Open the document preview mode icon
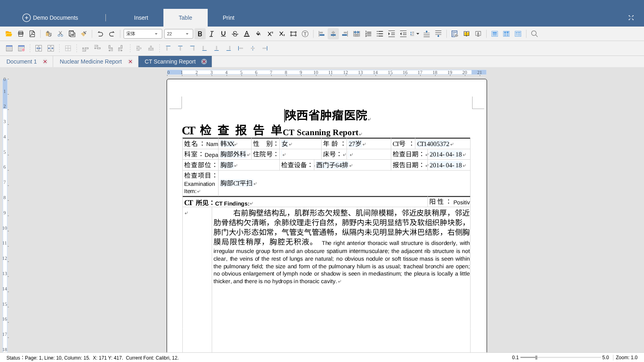The image size is (644, 362). click(455, 34)
